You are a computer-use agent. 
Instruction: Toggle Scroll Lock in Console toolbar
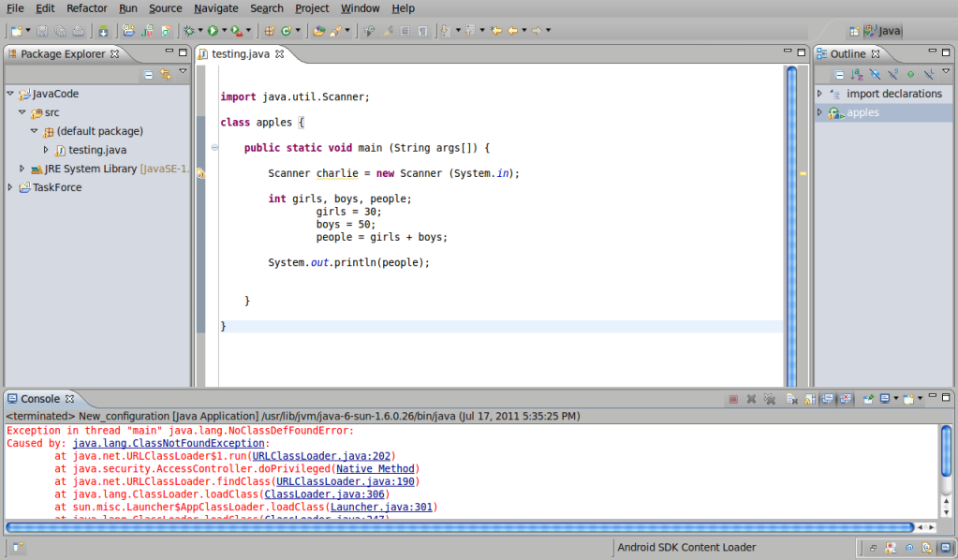810,399
